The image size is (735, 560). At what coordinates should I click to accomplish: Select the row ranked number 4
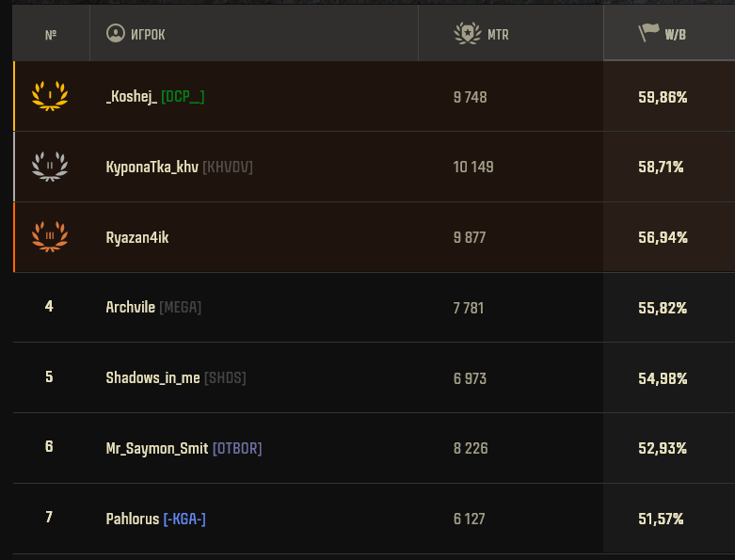click(374, 308)
